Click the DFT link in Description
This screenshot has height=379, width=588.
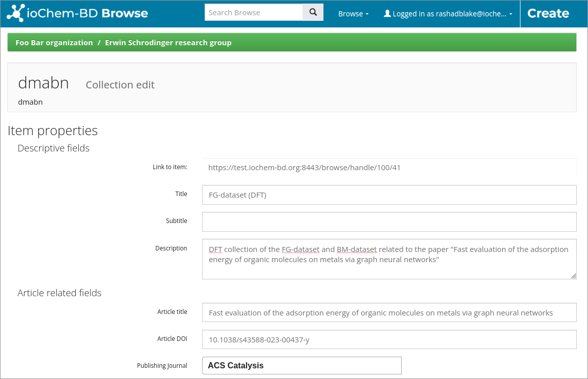(215, 249)
